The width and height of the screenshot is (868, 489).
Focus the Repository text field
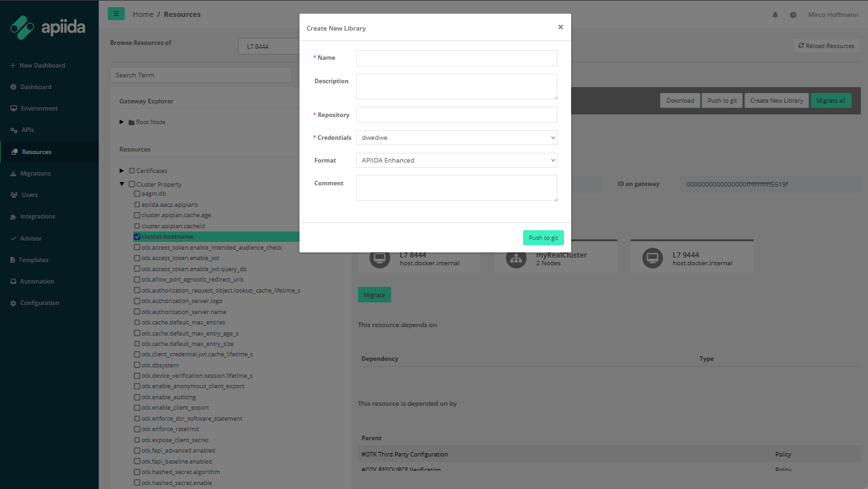click(x=456, y=115)
